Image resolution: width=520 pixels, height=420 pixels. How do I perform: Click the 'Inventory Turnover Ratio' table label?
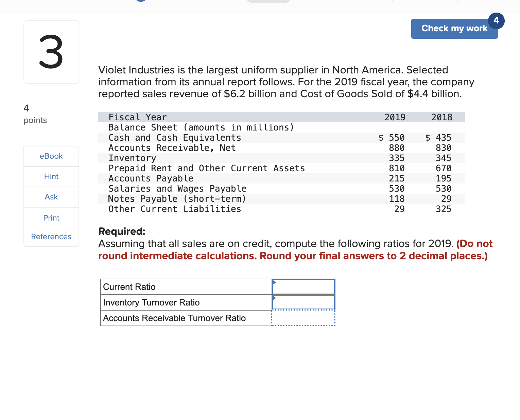pyautogui.click(x=151, y=302)
